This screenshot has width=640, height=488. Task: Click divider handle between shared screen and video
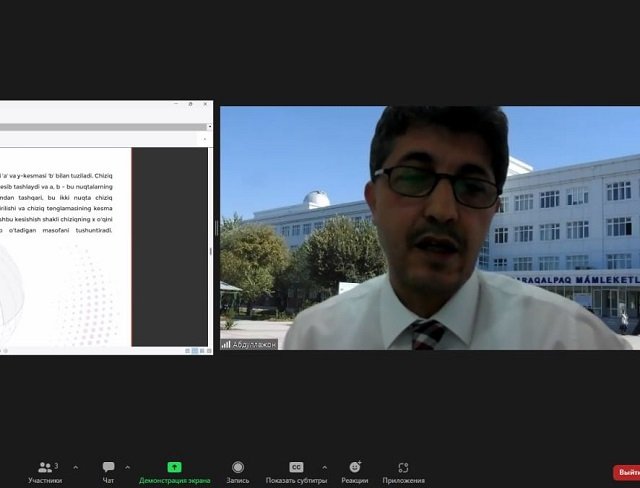tap(216, 228)
